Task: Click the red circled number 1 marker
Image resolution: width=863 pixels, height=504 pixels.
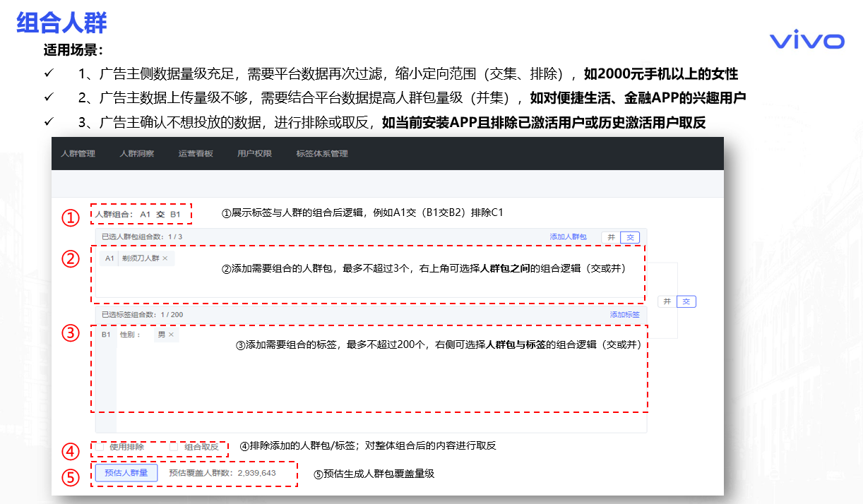Action: point(70,217)
